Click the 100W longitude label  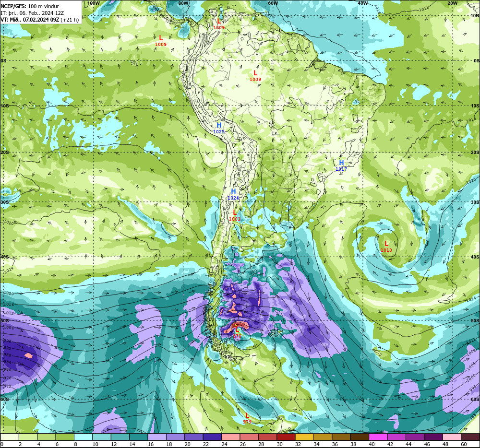[94, 3]
